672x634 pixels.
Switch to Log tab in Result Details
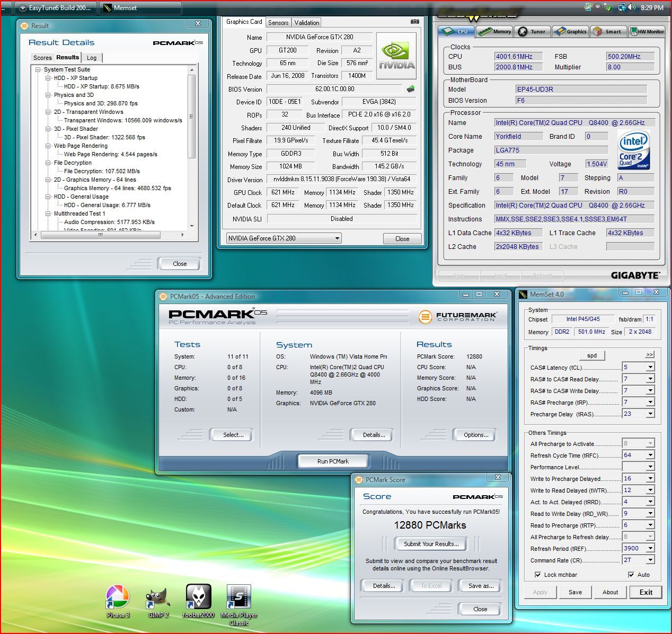[92, 58]
